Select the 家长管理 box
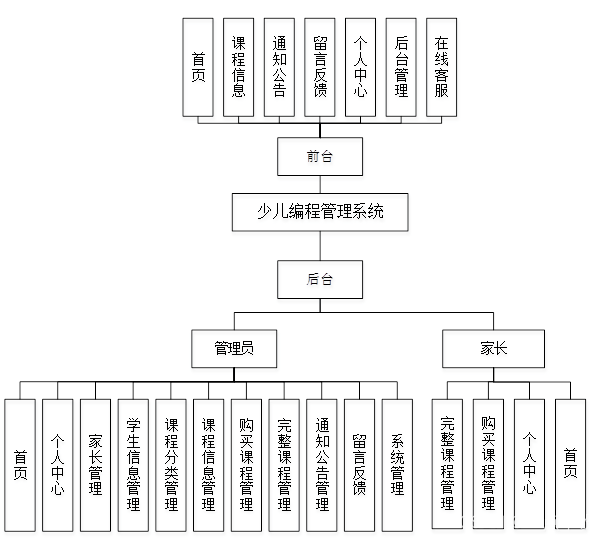This screenshot has width=612, height=541. pos(95,465)
